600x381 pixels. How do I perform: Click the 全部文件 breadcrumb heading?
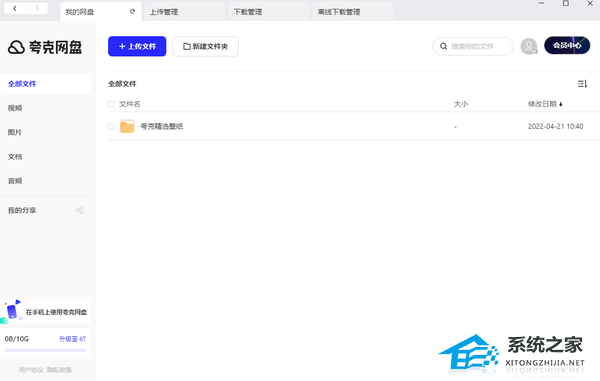coord(122,84)
